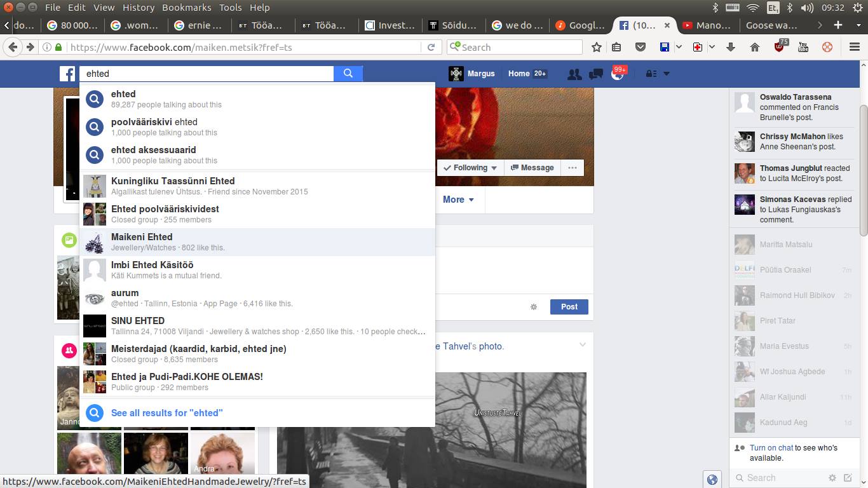The height and width of the screenshot is (488, 868).
Task: Open Maikeni Ehted page result
Action: pyautogui.click(x=257, y=241)
